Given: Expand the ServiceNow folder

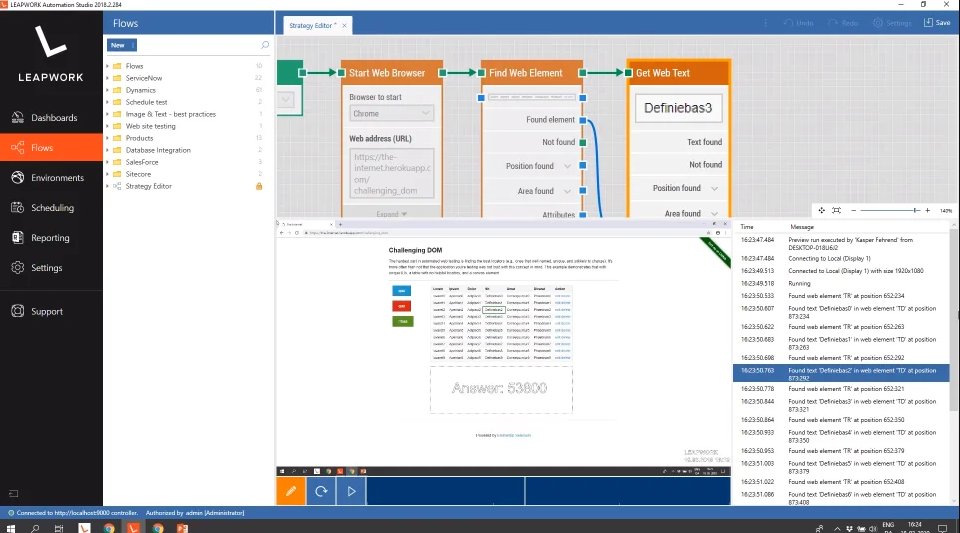Looking at the screenshot, I should tap(108, 78).
